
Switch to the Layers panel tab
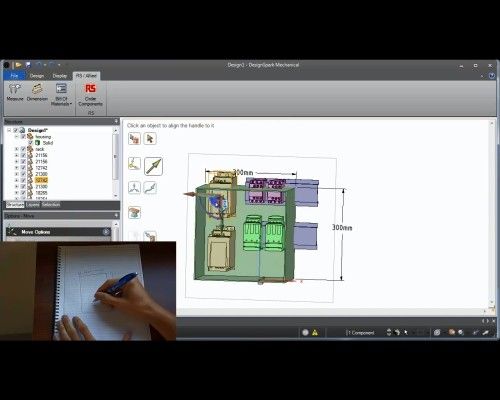click(x=33, y=205)
